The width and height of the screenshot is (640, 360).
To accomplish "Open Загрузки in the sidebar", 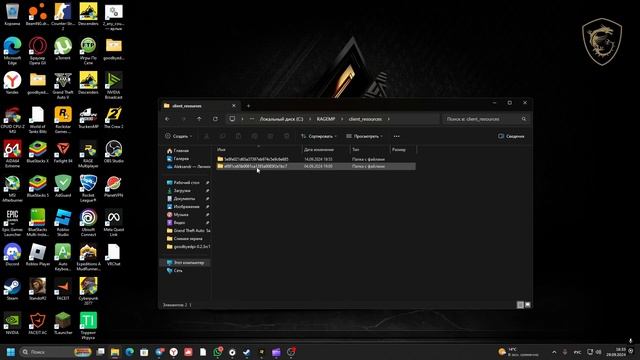I will coord(182,191).
